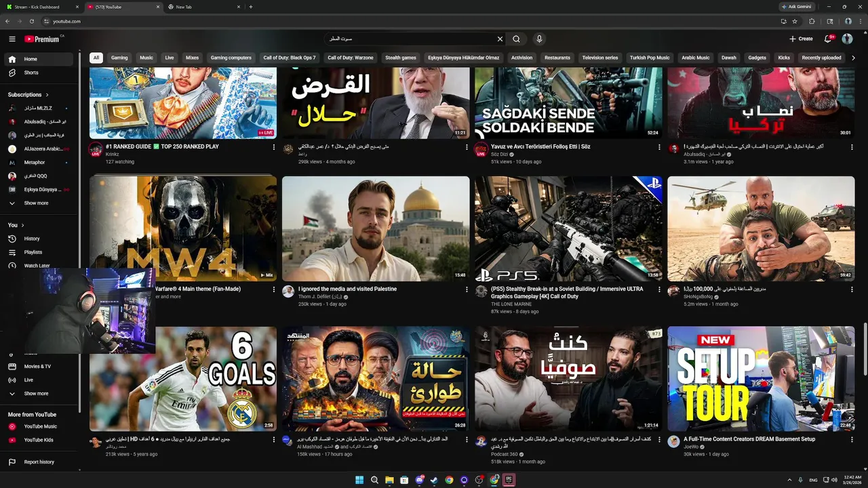Open Abulsadiq subscription channel
This screenshot has width=868, height=488.
click(39, 122)
